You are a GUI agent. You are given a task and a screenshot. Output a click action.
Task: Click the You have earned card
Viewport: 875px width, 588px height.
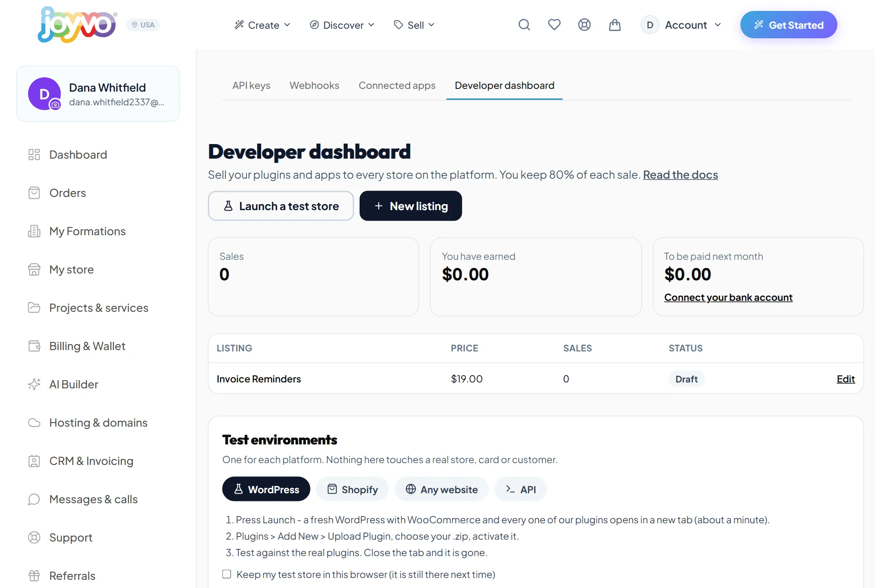coord(536,277)
